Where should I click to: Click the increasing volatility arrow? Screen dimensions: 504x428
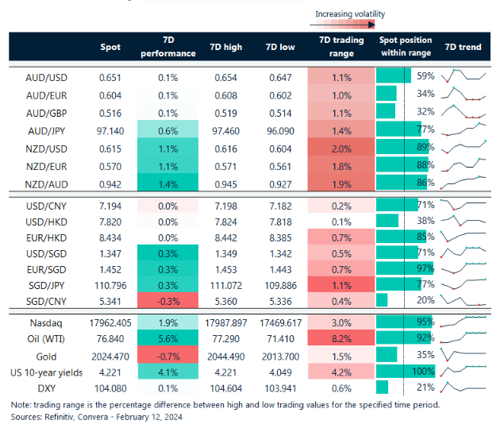[x=350, y=26]
